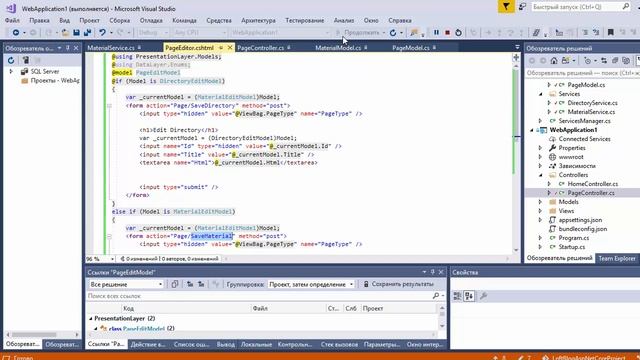Click the Open File folder icon
This screenshot has height=360, width=640.
[x=65, y=32]
